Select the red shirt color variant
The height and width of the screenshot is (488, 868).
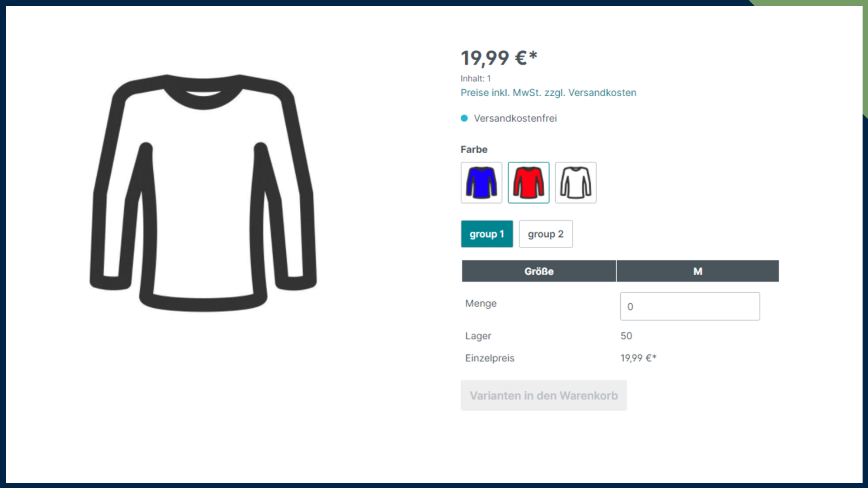pos(528,183)
